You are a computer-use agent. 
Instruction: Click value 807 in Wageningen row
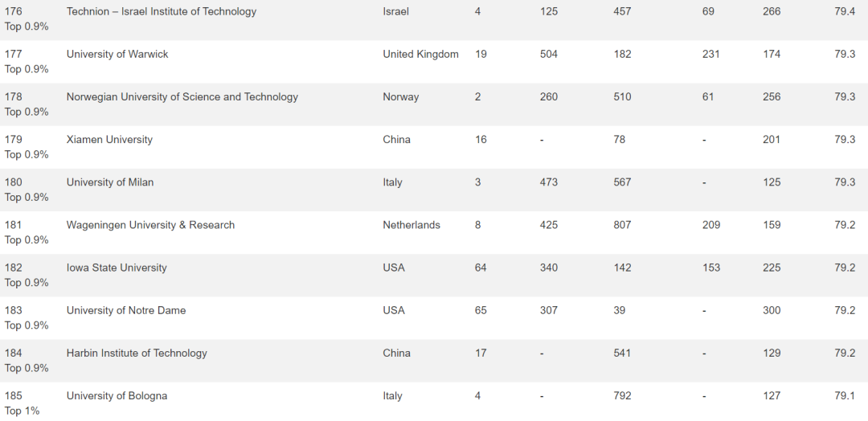tap(622, 225)
